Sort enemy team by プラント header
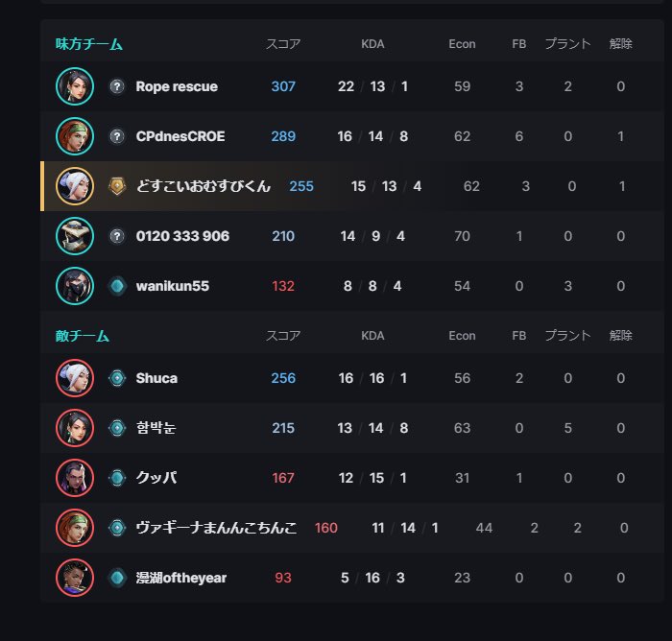Image resolution: width=672 pixels, height=641 pixels. point(567,336)
